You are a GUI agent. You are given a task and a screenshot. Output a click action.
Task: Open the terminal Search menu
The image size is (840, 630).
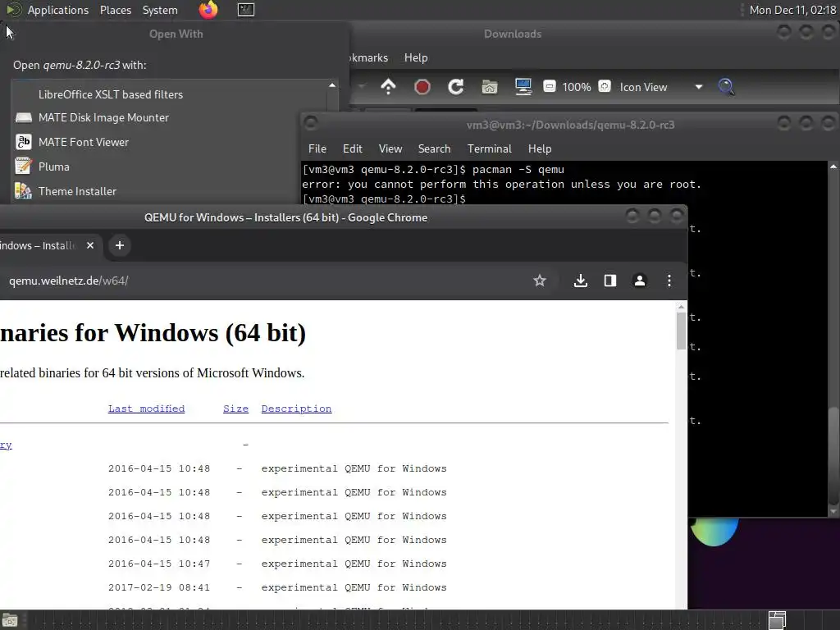pos(434,148)
